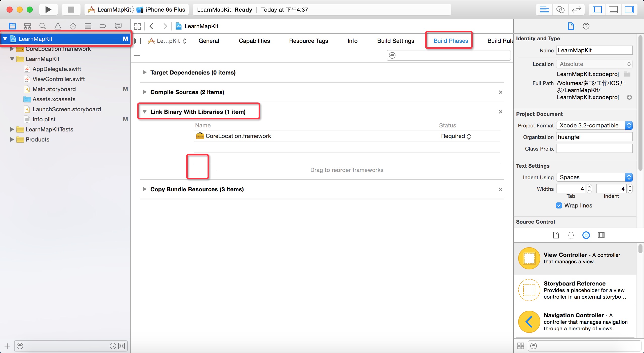Open ViewController.swift file
This screenshot has width=644, height=353.
[x=59, y=79]
